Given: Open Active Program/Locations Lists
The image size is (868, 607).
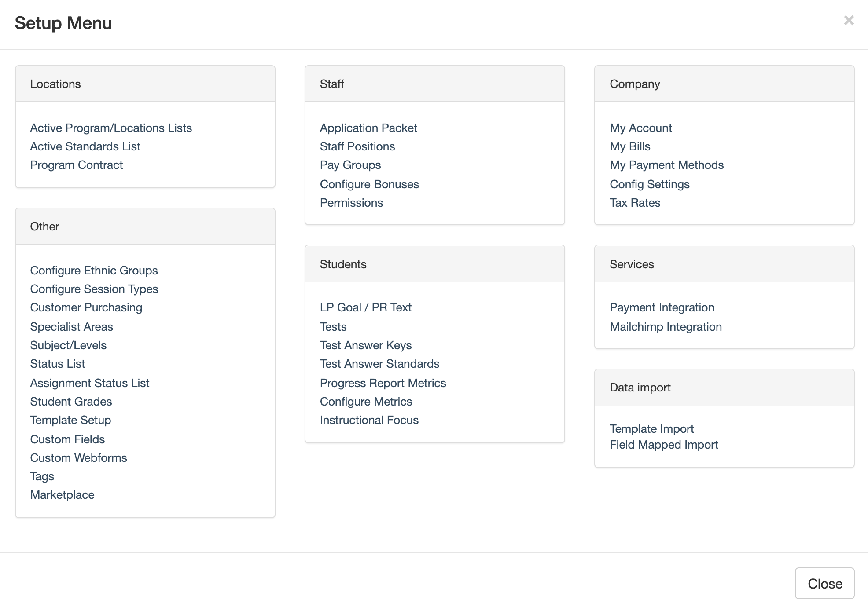Looking at the screenshot, I should [x=111, y=128].
